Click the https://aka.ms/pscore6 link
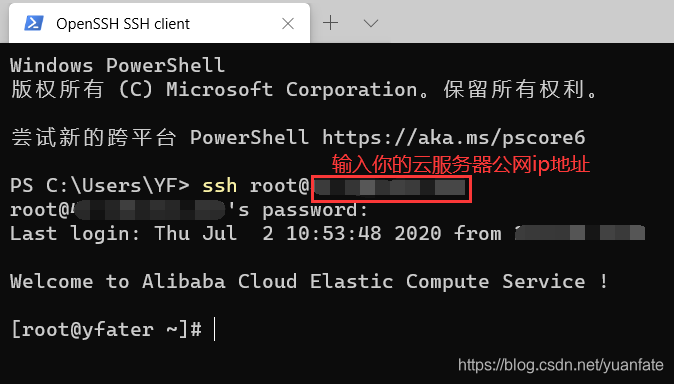Screen dimensions: 674x384 (x=454, y=138)
